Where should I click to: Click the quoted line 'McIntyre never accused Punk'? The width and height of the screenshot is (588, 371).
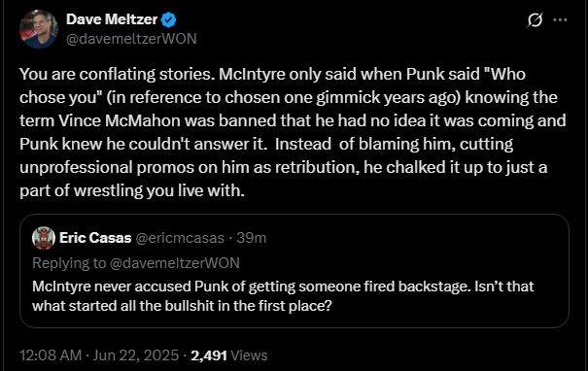[x=130, y=287]
